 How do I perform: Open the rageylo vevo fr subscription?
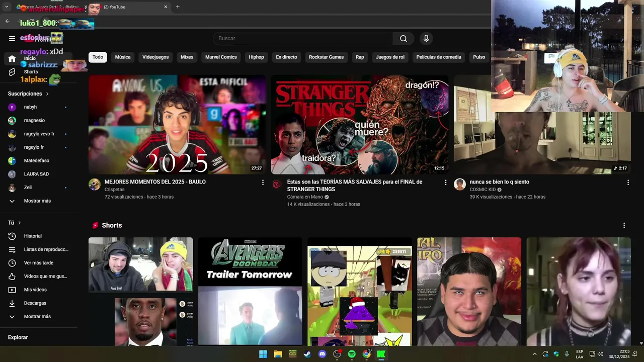point(38,134)
